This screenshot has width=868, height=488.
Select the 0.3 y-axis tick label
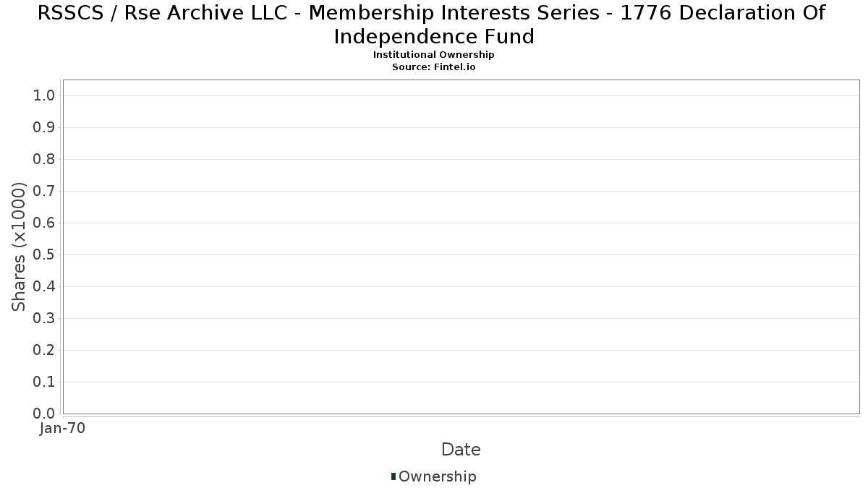click(x=44, y=319)
